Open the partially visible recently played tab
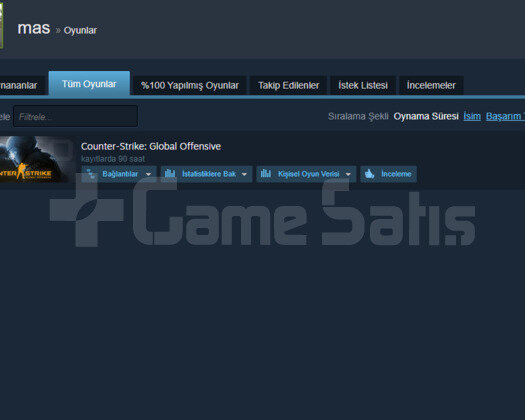Viewport: 525px width, 420px height. point(22,85)
